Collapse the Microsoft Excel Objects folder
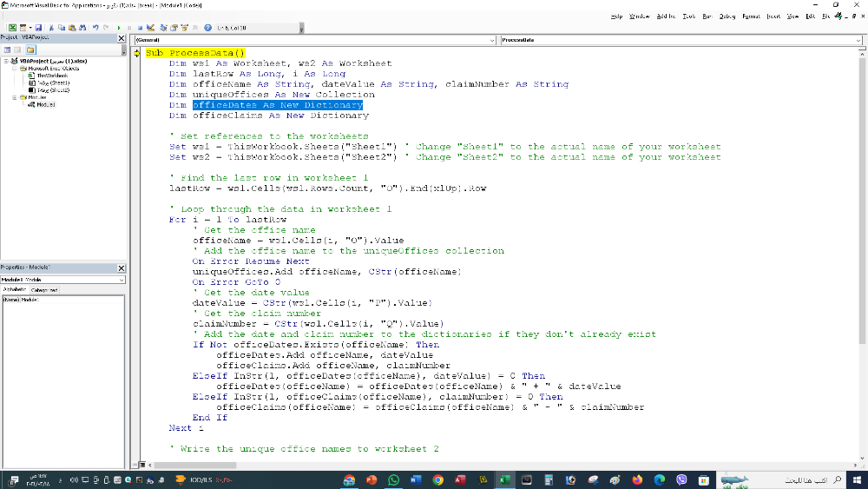The image size is (868, 489). 15,68
